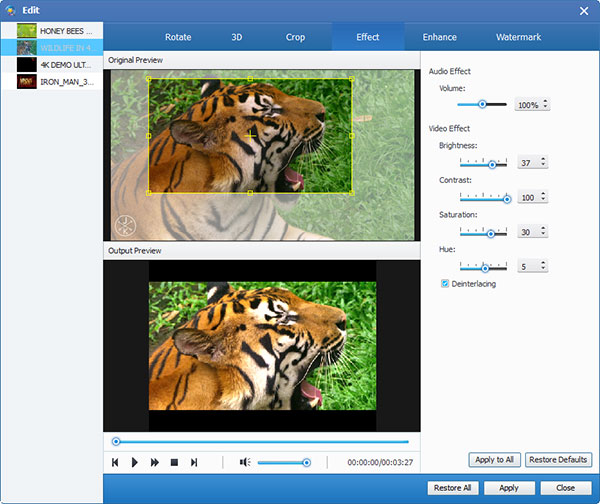Open the Crop tab
This screenshot has width=600, height=504.
tap(295, 37)
